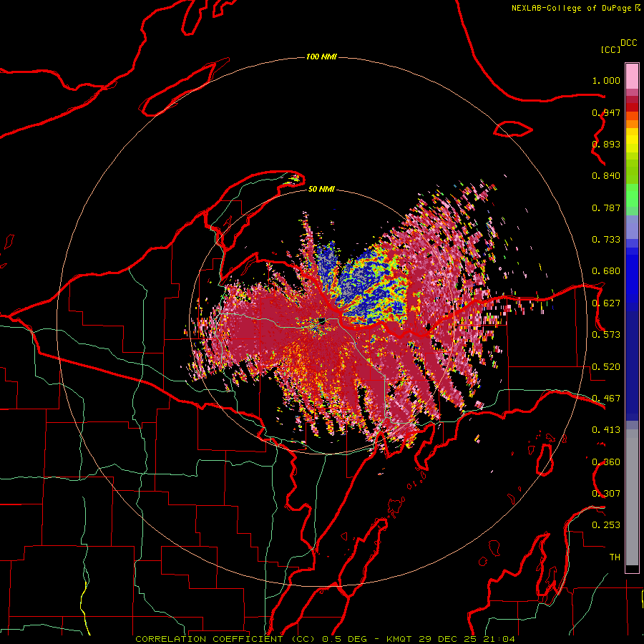Screen dimensions: 644x644
Task: Click the 0.947 color scale value
Action: pyautogui.click(x=606, y=112)
